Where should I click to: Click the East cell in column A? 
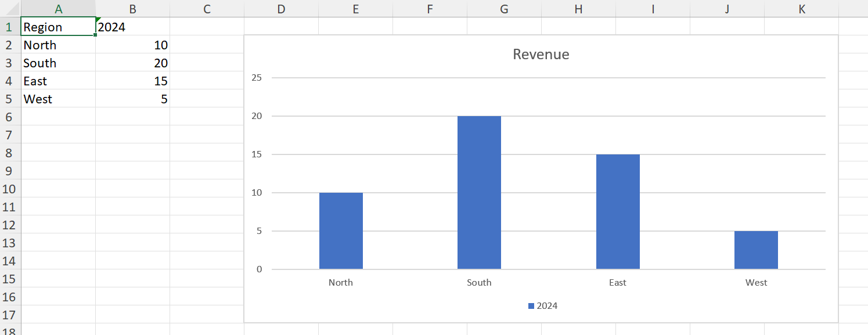click(58, 81)
